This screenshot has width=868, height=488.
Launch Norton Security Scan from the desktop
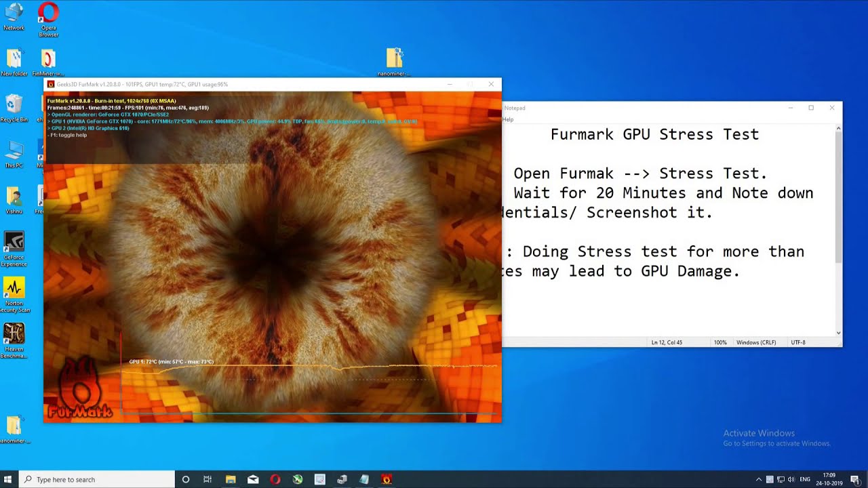[14, 295]
